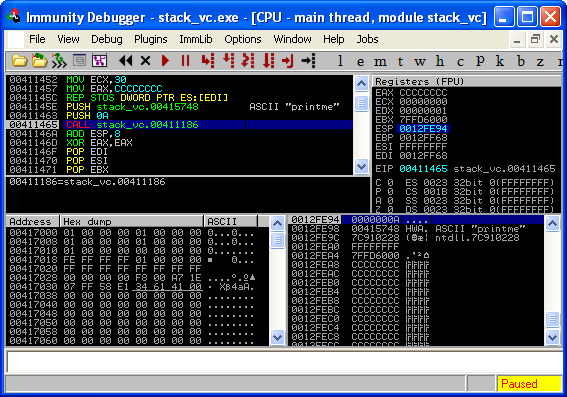Open the Window menu
The image size is (567, 397).
(292, 39)
